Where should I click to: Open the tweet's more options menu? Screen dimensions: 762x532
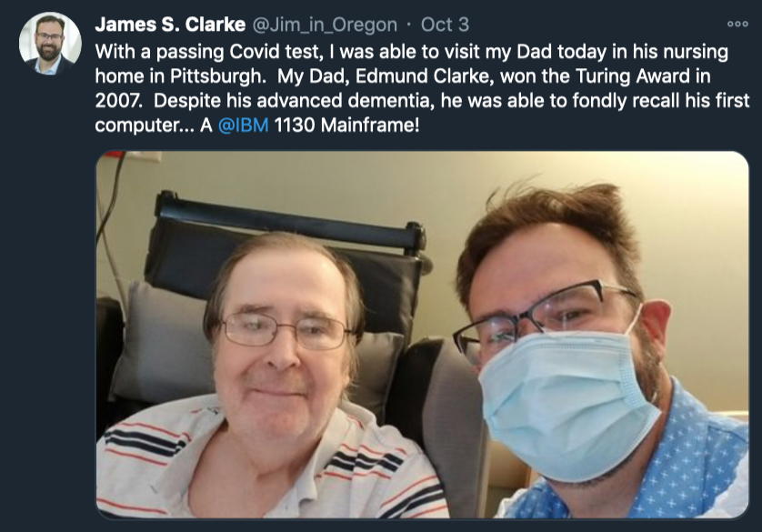click(737, 24)
